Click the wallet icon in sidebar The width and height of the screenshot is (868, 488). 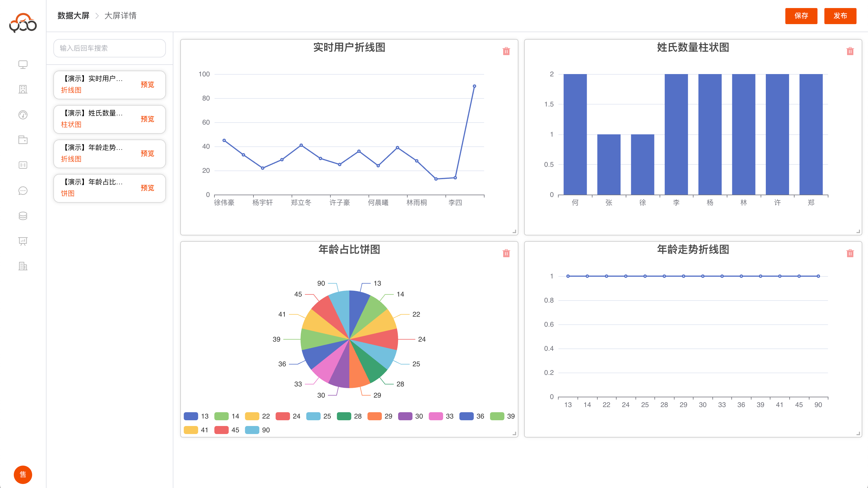pyautogui.click(x=23, y=140)
